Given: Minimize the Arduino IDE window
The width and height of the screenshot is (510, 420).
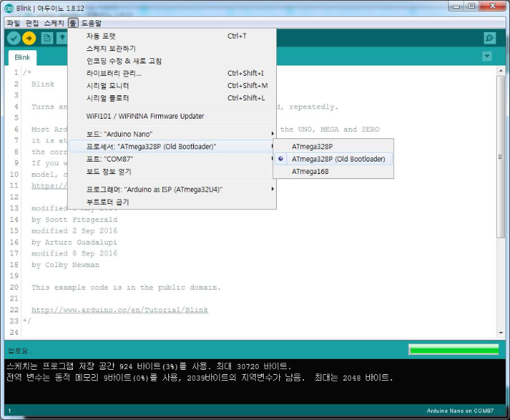Looking at the screenshot, I should pyautogui.click(x=456, y=6).
